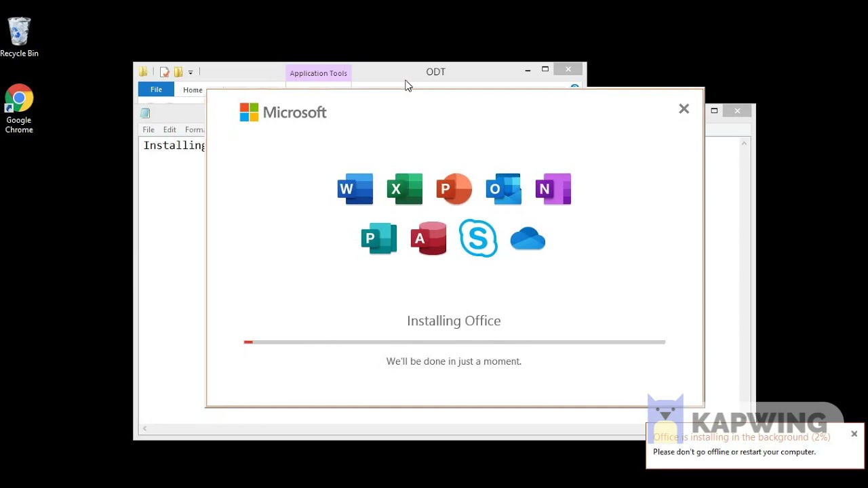The height and width of the screenshot is (488, 868).
Task: Expand Customize Quick Access Toolbar dropdown
Action: pos(191,73)
